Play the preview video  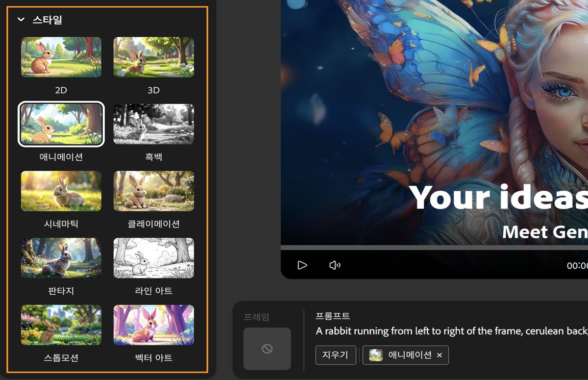[302, 265]
